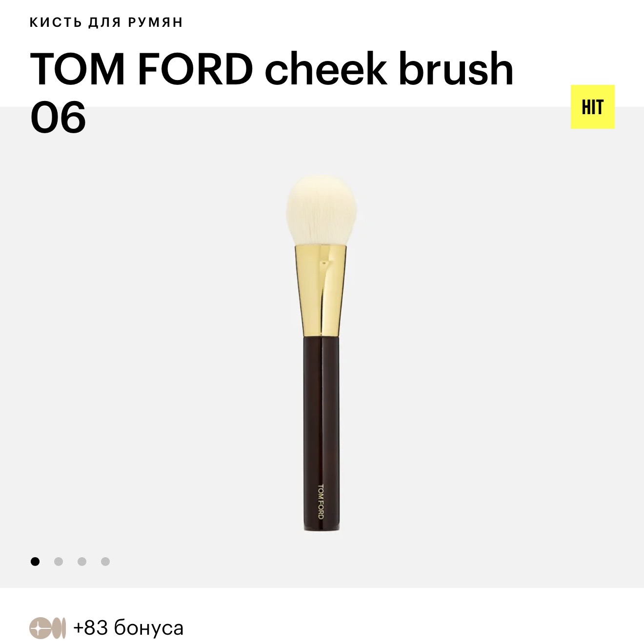
Task: Open the +83 бонуса details
Action: pos(128,628)
